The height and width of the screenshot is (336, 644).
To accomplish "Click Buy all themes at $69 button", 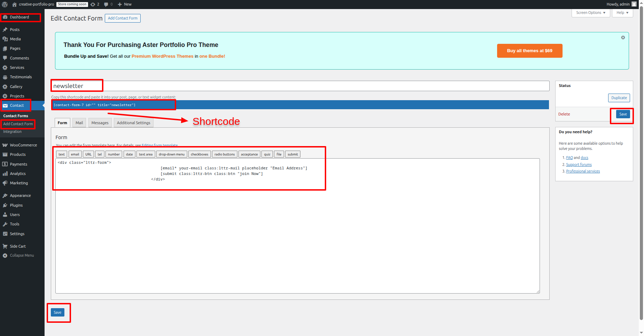I will pos(529,51).
